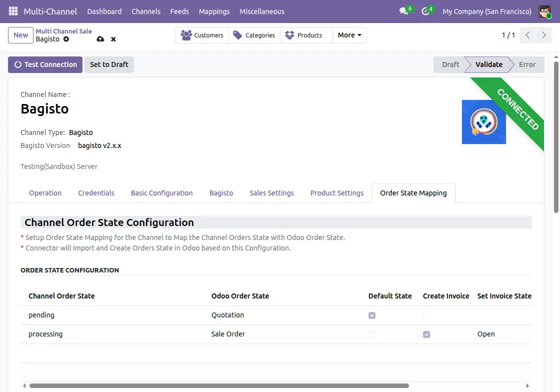Click the user avatar in the top bar
Screen dimensions: 560x392
pyautogui.click(x=544, y=11)
